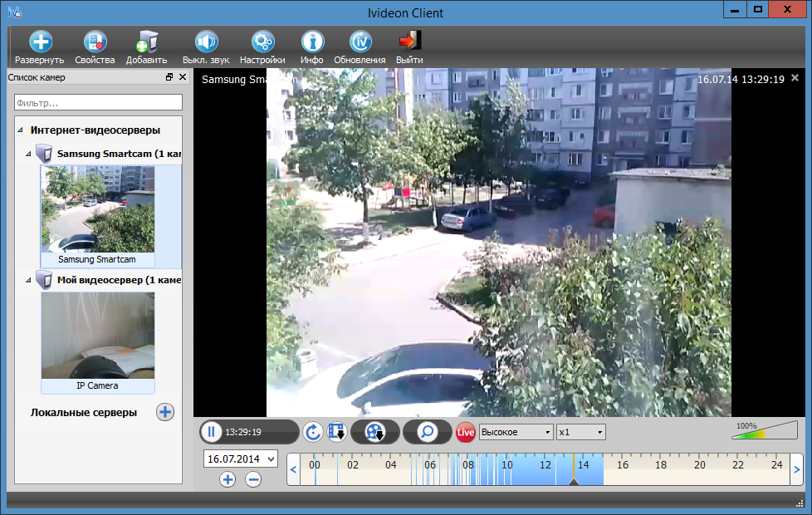
Task: Click the film-strip download icon beside the refresh icon
Action: [x=336, y=432]
